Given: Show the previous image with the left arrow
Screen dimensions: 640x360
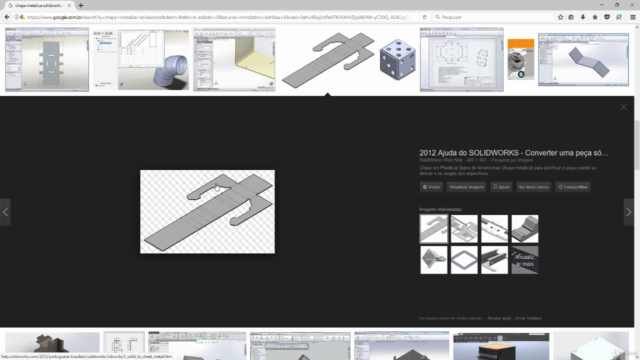Looking at the screenshot, I should click(x=5, y=212).
